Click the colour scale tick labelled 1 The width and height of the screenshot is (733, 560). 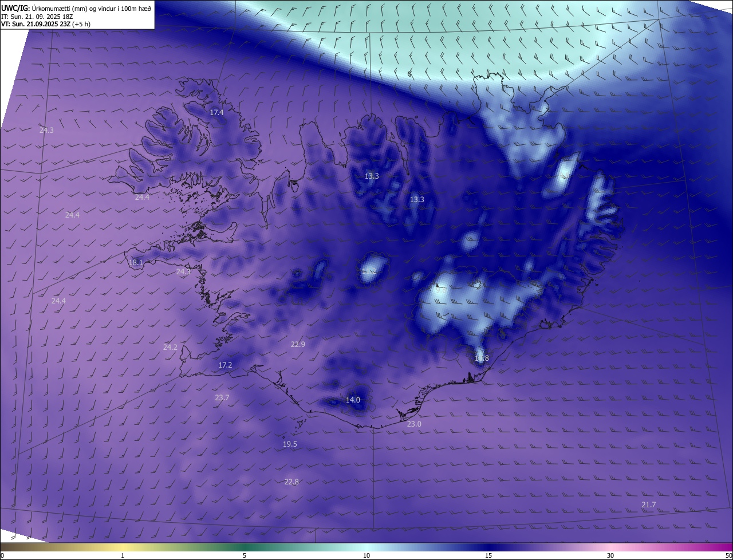click(x=123, y=556)
